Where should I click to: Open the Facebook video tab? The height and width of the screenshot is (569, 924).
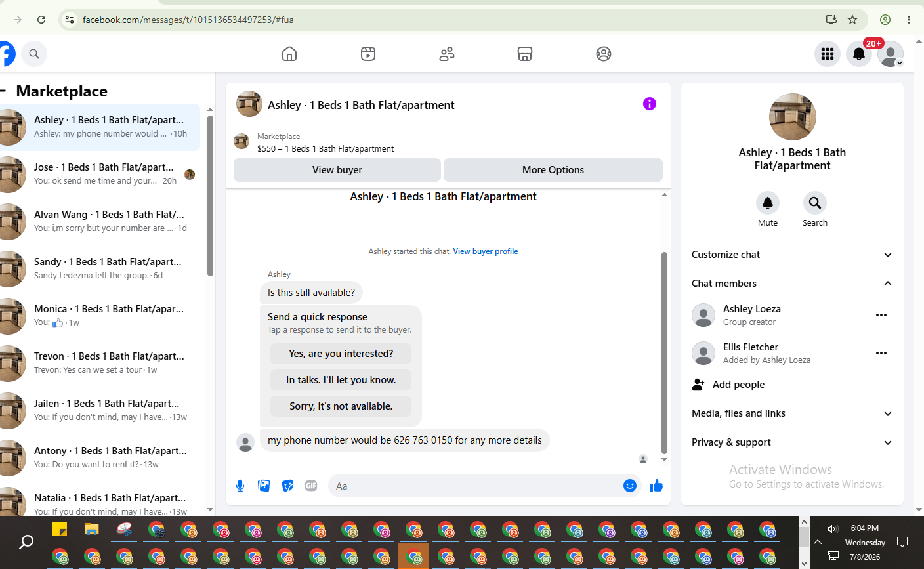pos(368,54)
